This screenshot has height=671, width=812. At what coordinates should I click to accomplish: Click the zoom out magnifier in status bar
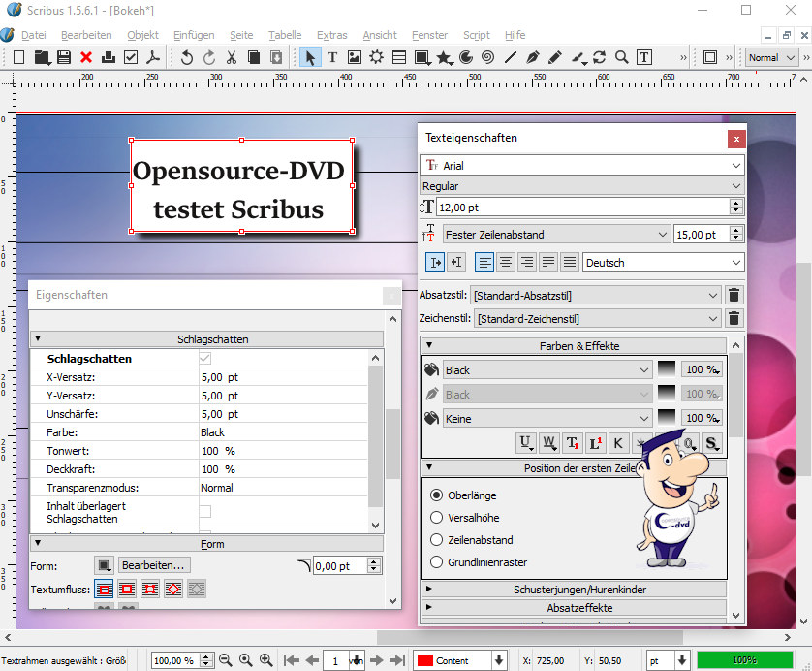[226, 660]
